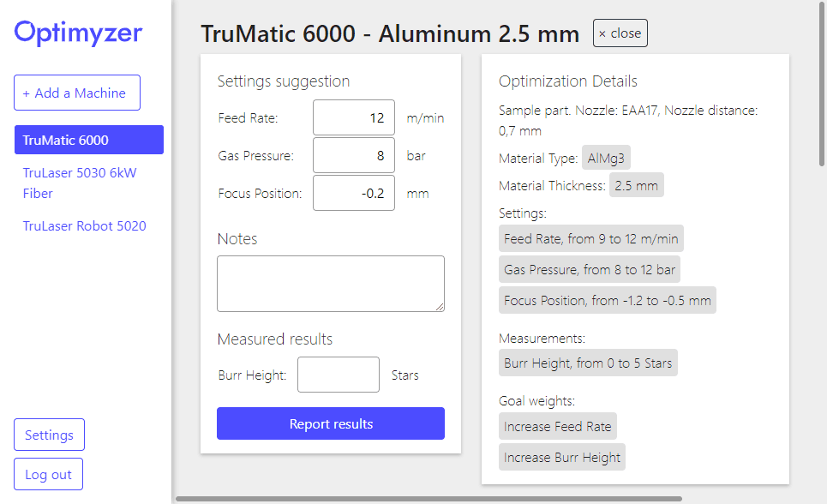827x504 pixels.
Task: Click the Measured results heading
Action: click(x=275, y=339)
